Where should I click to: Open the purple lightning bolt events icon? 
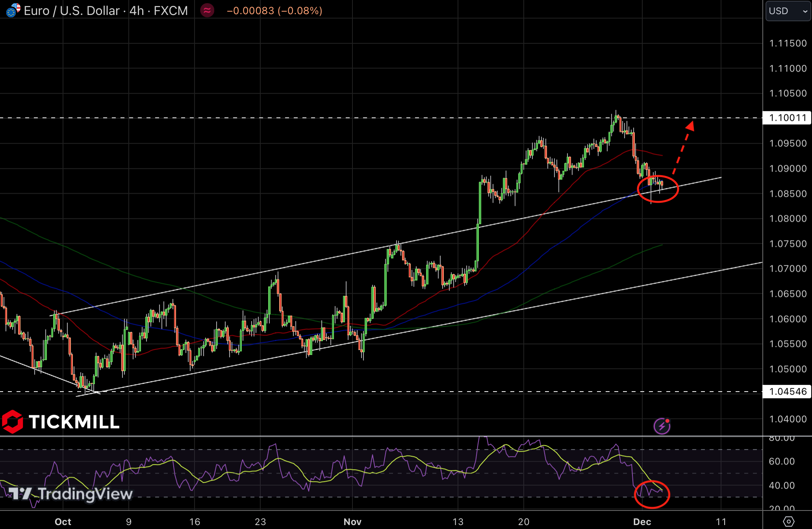[x=662, y=426]
